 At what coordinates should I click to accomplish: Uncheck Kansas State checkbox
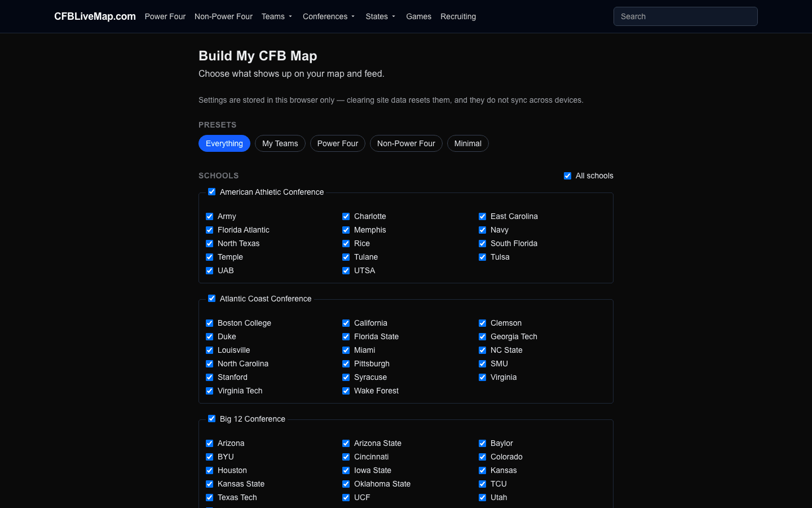(x=209, y=484)
